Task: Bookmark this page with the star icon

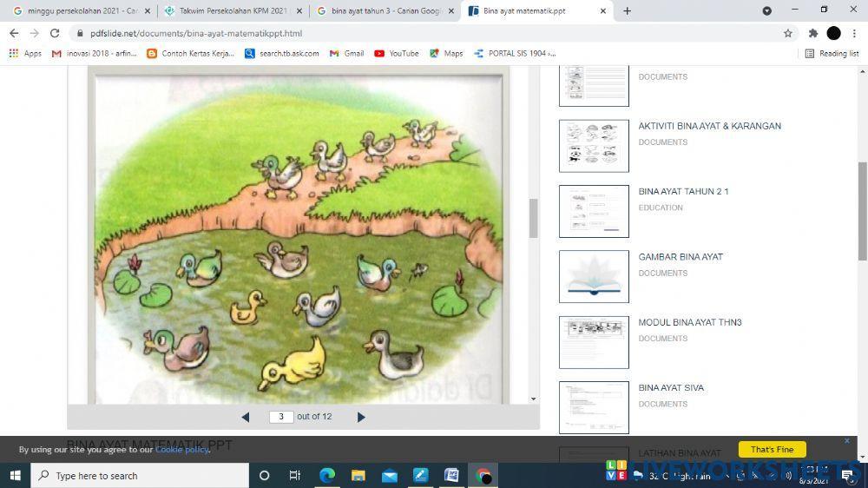Action: coord(788,33)
